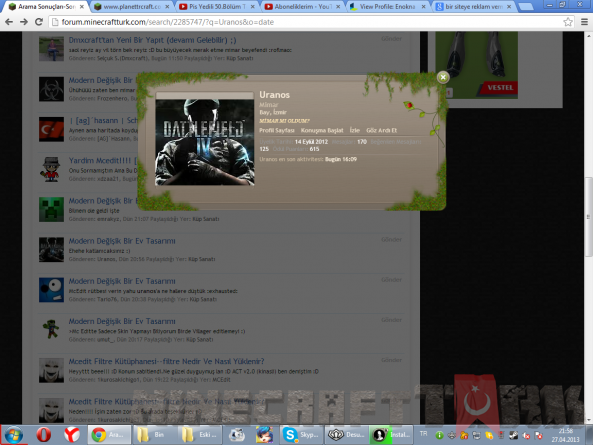Switch to the bir siteye reklam verme tab

[x=473, y=6]
